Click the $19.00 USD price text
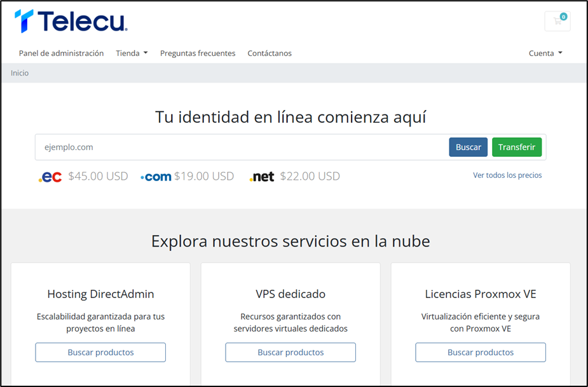 tap(204, 176)
